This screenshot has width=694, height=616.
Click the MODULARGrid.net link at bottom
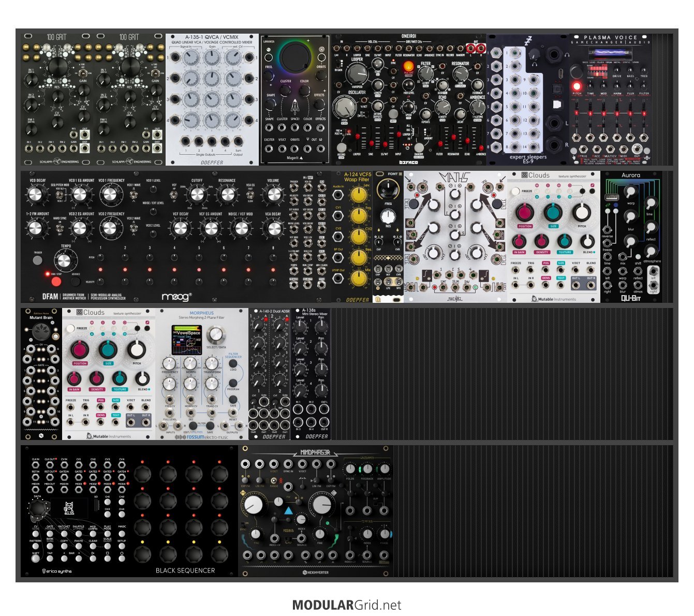(347, 605)
